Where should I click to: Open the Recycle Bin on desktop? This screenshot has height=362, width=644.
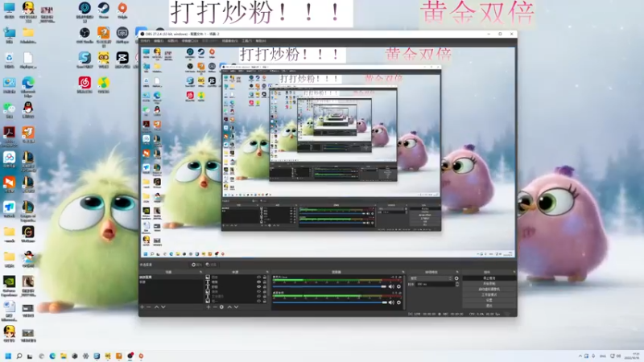[9, 59]
